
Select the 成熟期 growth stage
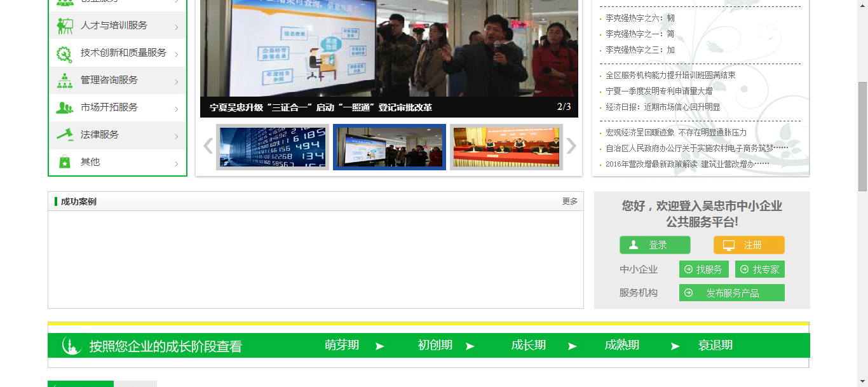pyautogui.click(x=621, y=345)
